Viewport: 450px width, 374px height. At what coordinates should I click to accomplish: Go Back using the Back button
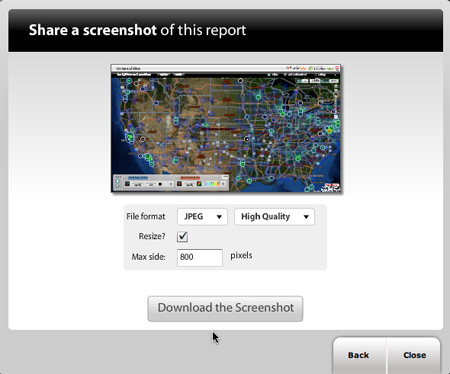[x=359, y=355]
